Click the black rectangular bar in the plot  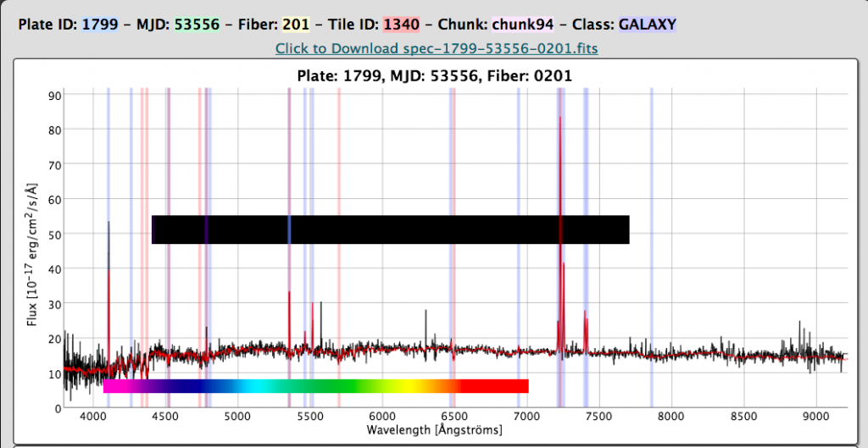click(390, 230)
